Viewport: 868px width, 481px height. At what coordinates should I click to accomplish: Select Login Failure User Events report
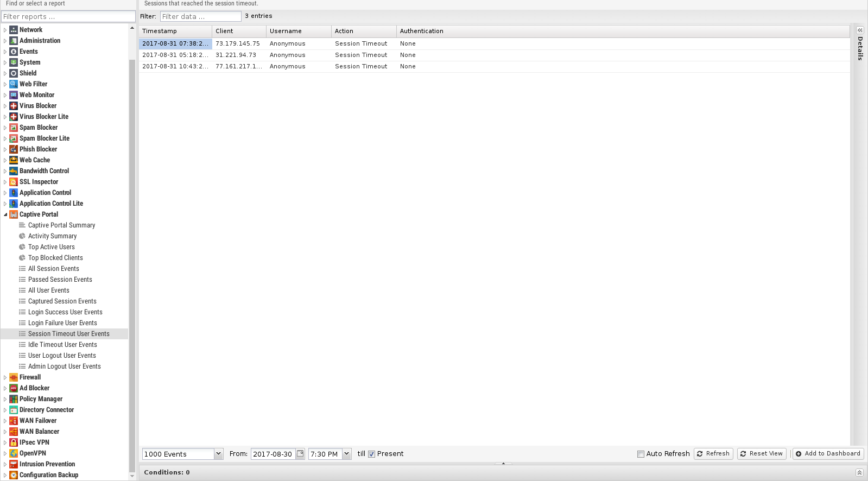(x=62, y=323)
